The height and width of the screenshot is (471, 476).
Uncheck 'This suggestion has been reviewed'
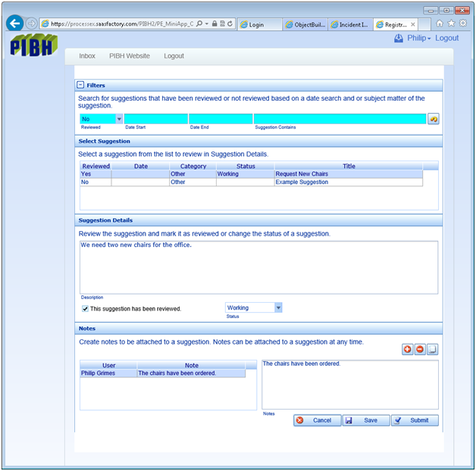point(85,309)
